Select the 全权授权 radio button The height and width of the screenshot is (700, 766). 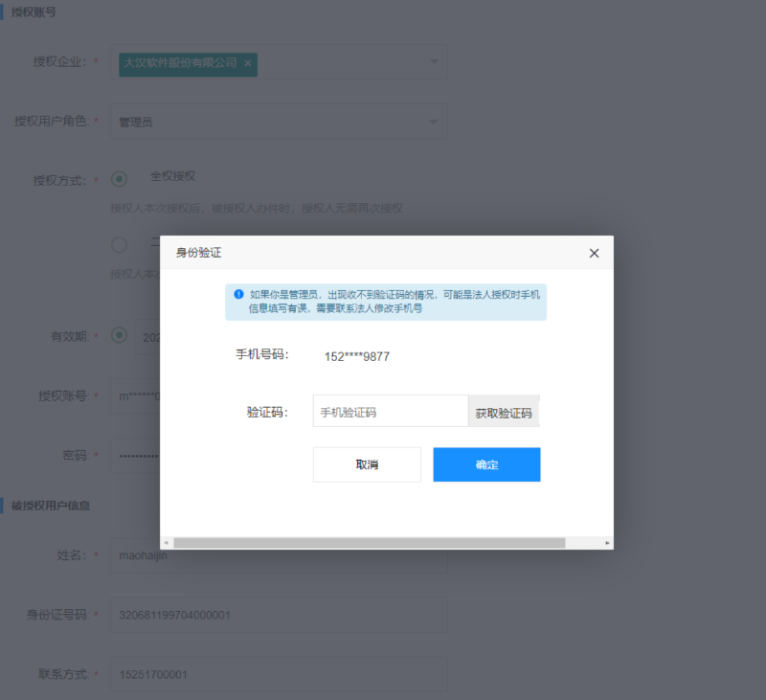coord(120,178)
